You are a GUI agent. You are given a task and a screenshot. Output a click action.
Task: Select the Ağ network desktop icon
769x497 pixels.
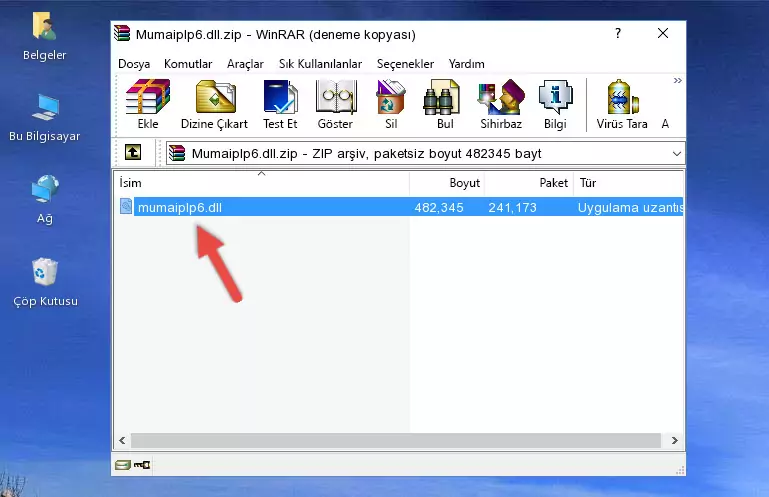(45, 200)
